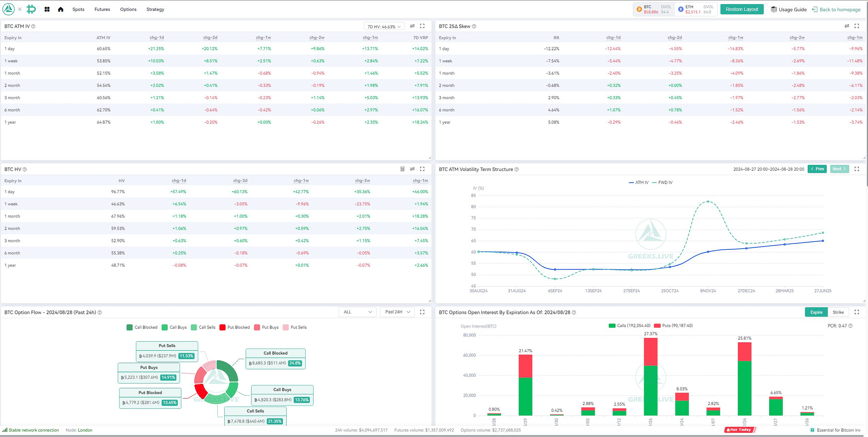Sort ATM IV table by chg-1d column
The image size is (868, 437).
pyautogui.click(x=157, y=38)
